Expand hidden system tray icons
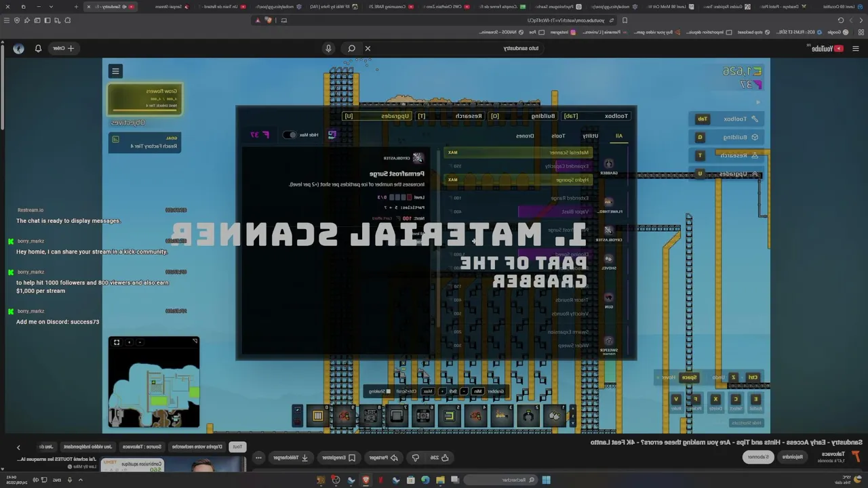The height and width of the screenshot is (488, 868). click(80, 480)
